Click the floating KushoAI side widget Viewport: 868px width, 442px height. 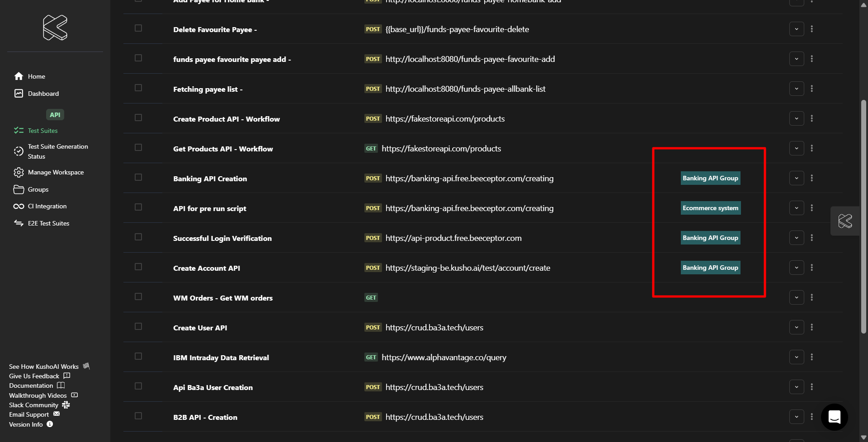coord(845,221)
